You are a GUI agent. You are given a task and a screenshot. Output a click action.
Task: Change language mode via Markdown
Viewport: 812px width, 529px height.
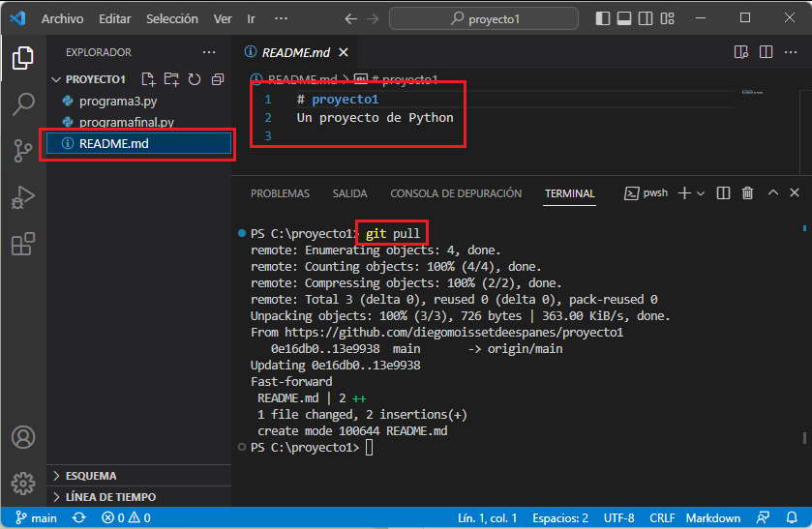pos(713,517)
